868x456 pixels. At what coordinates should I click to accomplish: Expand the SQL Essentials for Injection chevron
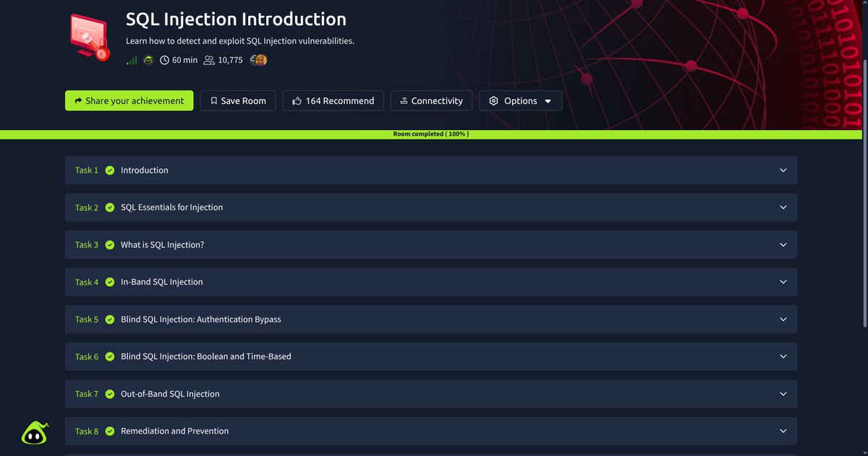click(783, 207)
